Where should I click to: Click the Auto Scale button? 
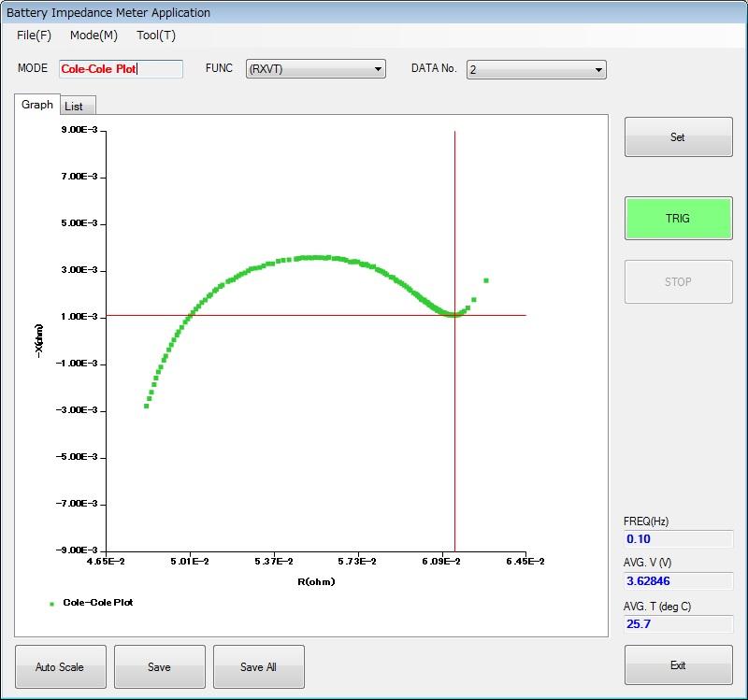click(x=61, y=666)
